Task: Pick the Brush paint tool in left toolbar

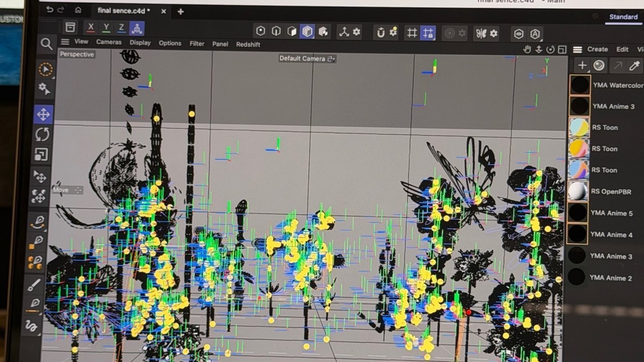Action: tap(34, 284)
